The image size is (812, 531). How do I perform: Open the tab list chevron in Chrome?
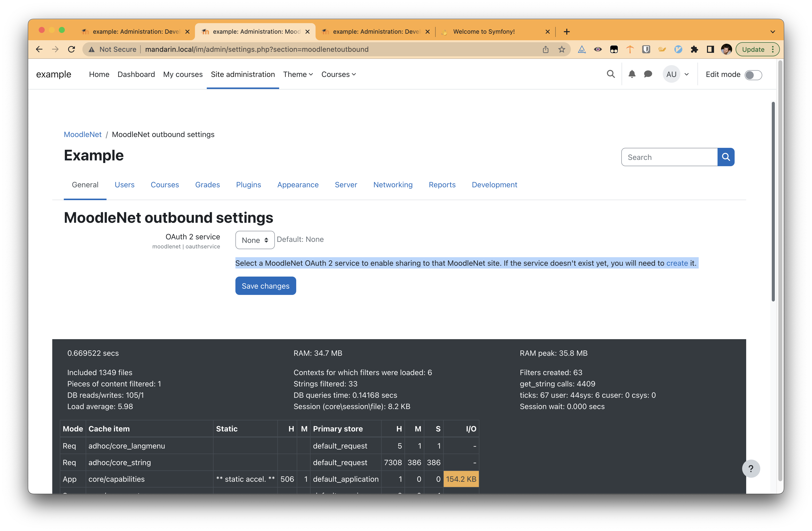772,32
